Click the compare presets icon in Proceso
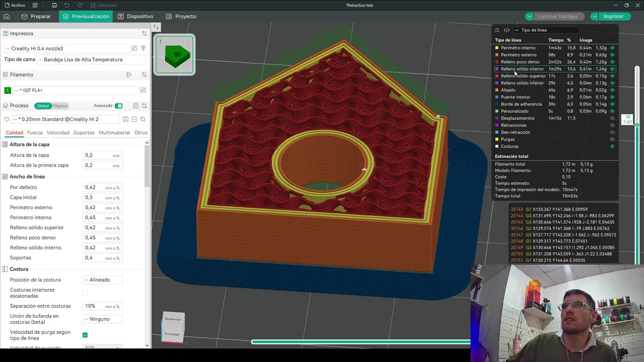The width and height of the screenshot is (644, 362). click(144, 106)
